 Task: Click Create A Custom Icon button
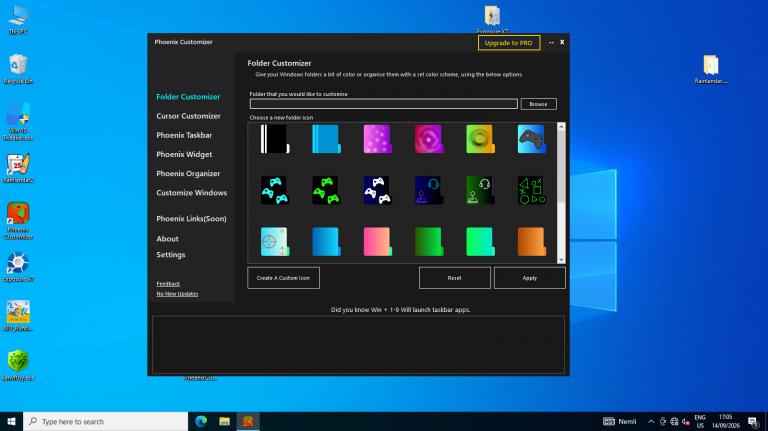pyautogui.click(x=284, y=278)
